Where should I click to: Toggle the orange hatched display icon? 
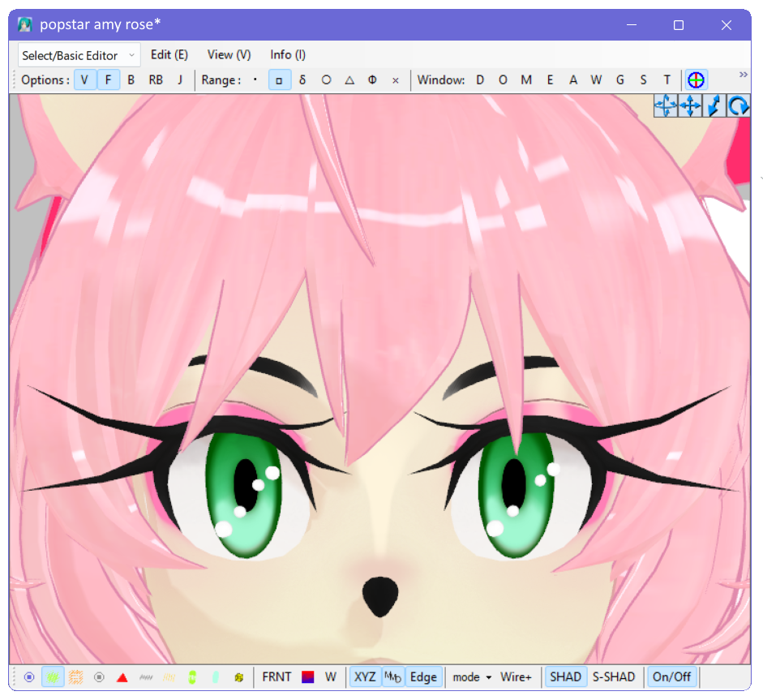click(75, 677)
